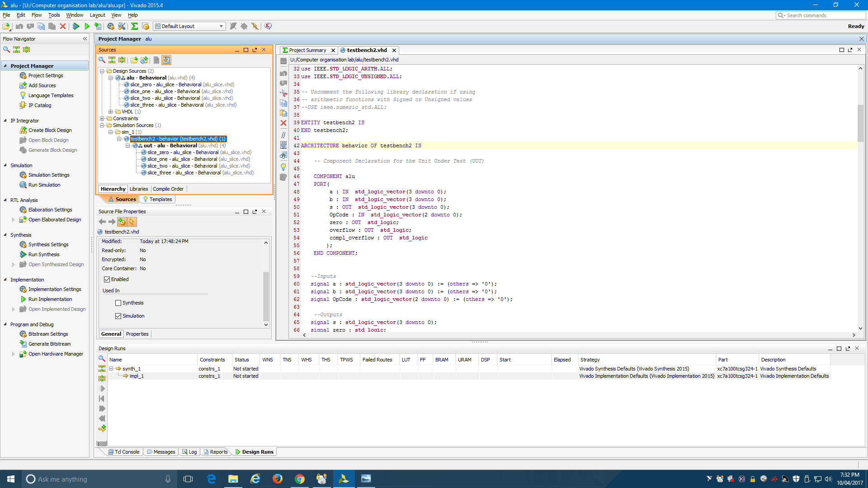Click Create New Runs icon in Design Runs
Viewport: 868px width, 488px height.
coord(102,428)
